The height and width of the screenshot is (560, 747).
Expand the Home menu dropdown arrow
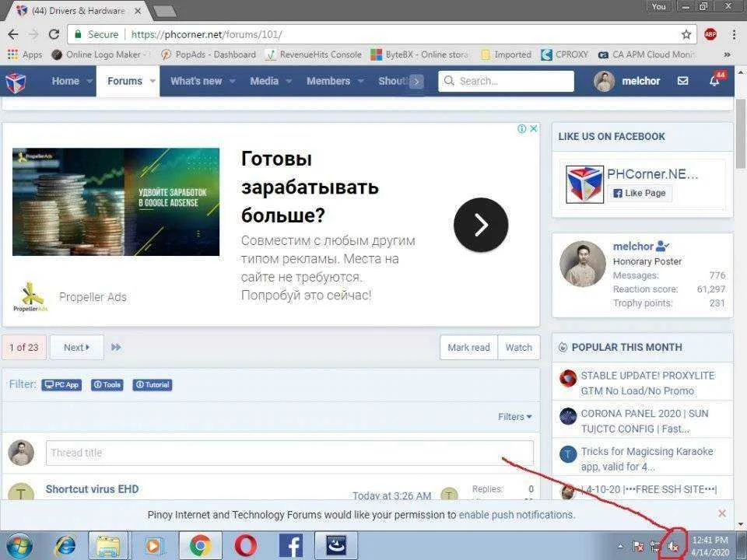[89, 82]
